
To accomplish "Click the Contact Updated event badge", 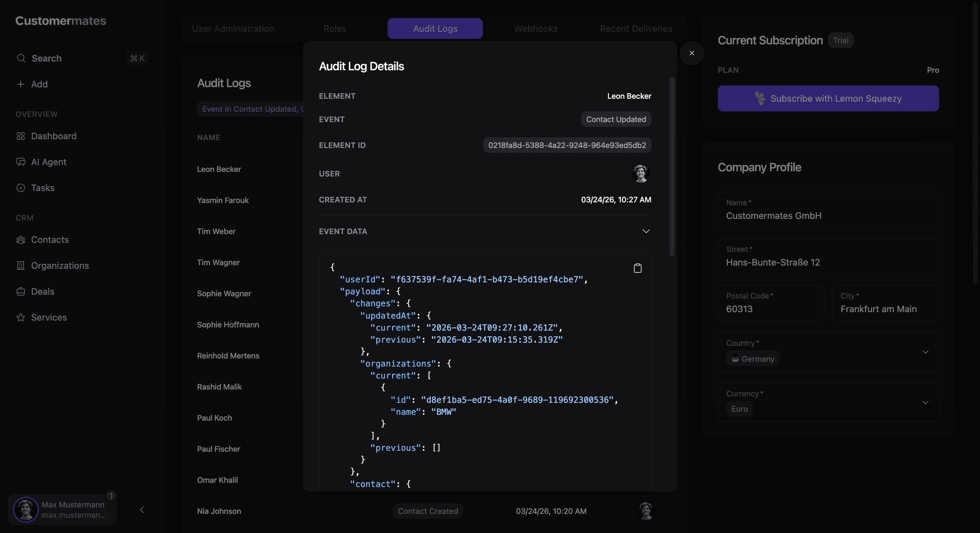I will pyautogui.click(x=615, y=119).
